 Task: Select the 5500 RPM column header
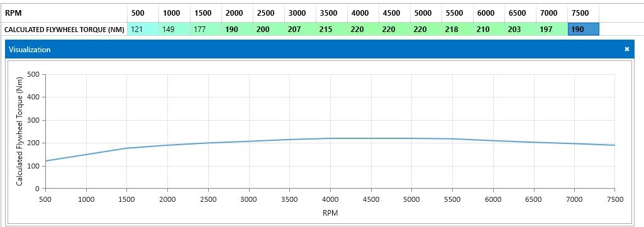[x=458, y=13]
